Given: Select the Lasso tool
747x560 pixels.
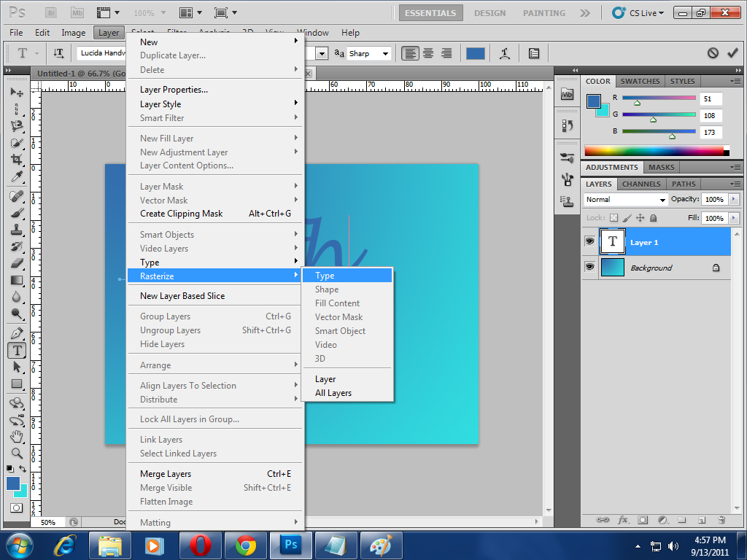Looking at the screenshot, I should tap(18, 125).
